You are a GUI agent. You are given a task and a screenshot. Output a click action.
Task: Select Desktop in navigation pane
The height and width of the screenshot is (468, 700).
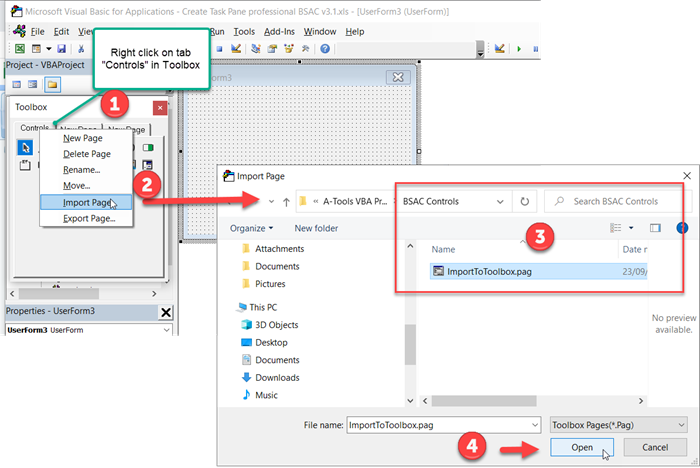pyautogui.click(x=264, y=343)
